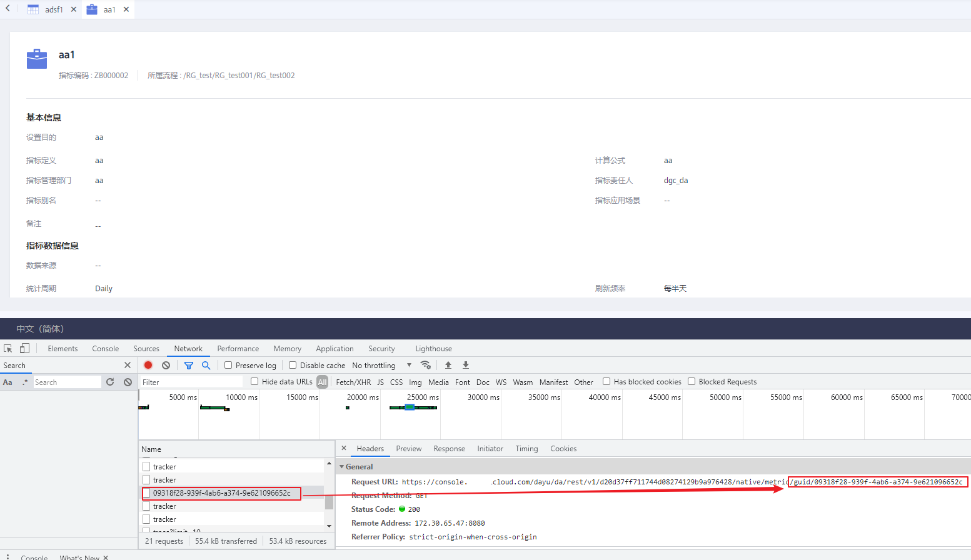This screenshot has height=560, width=971.
Task: Open the Lighthouse panel
Action: point(433,349)
